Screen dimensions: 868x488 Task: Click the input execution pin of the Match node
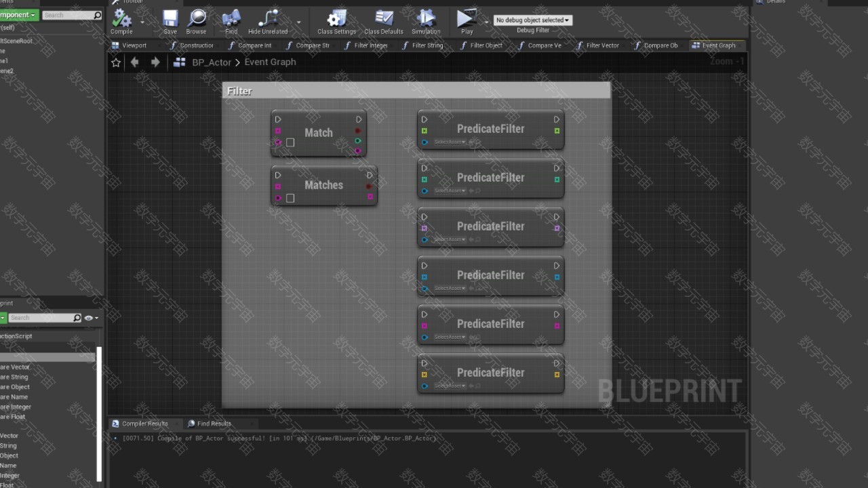click(278, 119)
